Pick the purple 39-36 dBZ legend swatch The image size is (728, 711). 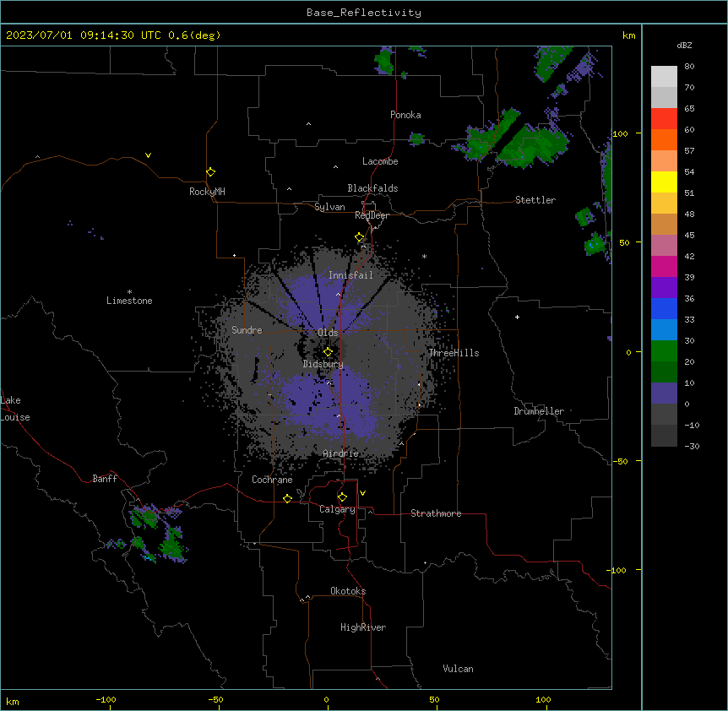[664, 288]
